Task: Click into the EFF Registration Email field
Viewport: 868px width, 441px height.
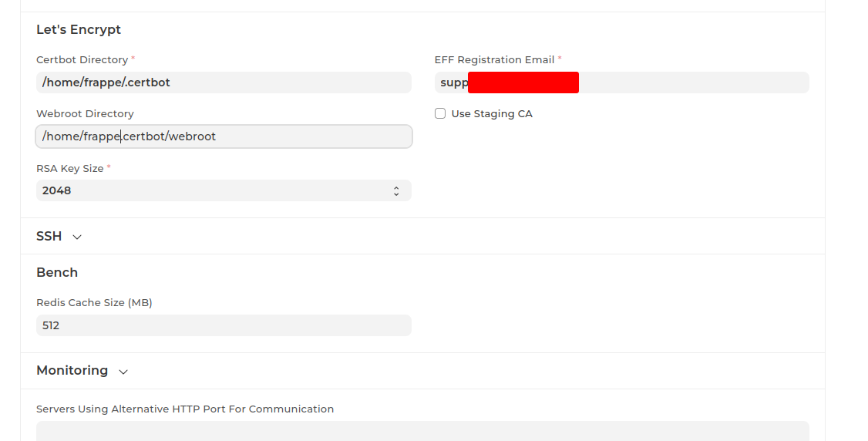Action: (694, 82)
